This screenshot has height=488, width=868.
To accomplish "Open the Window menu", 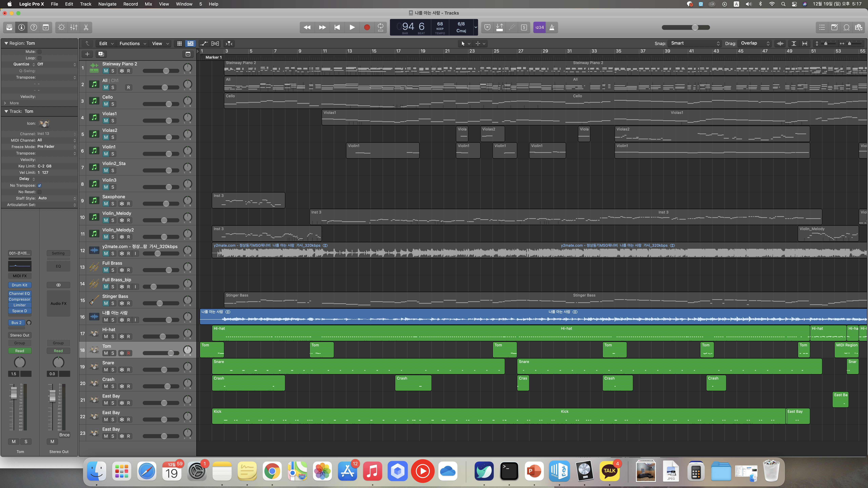I will click(184, 4).
